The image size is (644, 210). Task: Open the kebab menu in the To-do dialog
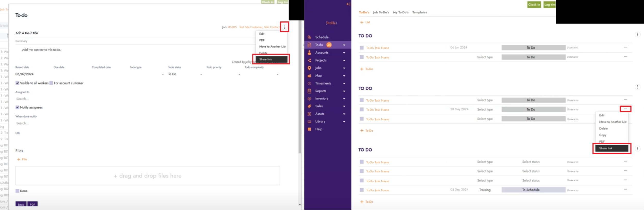285,27
